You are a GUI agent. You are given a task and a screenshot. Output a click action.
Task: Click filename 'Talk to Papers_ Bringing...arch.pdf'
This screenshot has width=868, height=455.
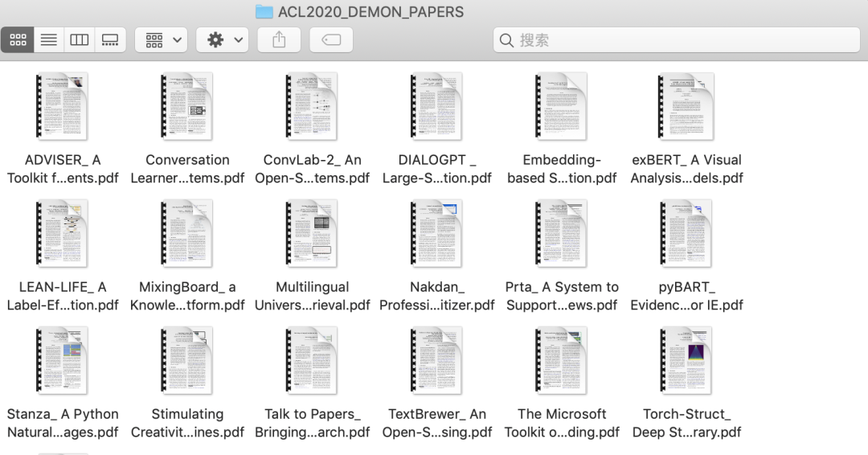tap(312, 424)
